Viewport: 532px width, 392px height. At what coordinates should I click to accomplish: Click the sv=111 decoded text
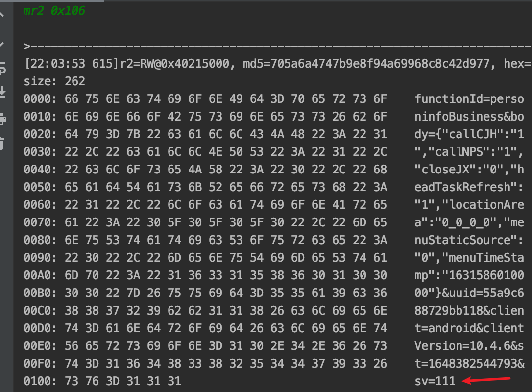coord(435,381)
